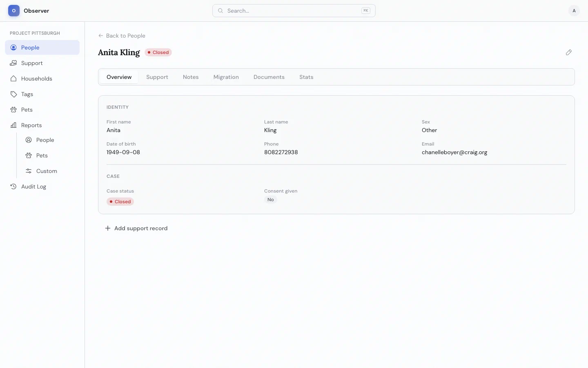This screenshot has width=588, height=368.
Task: Click the Closed badge beside Anita Kling
Action: (158, 52)
